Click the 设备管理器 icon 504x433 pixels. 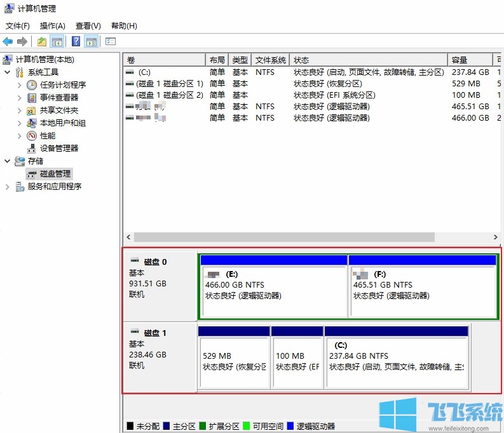coord(32,149)
